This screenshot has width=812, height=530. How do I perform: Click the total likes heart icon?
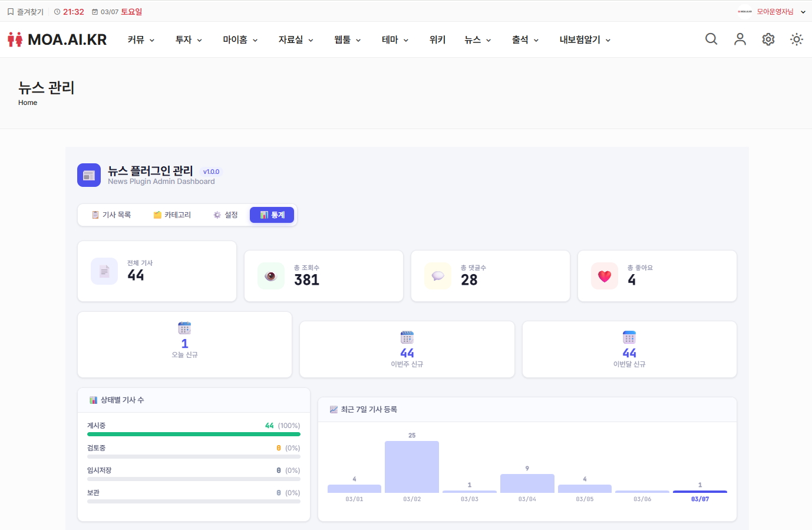pyautogui.click(x=605, y=276)
